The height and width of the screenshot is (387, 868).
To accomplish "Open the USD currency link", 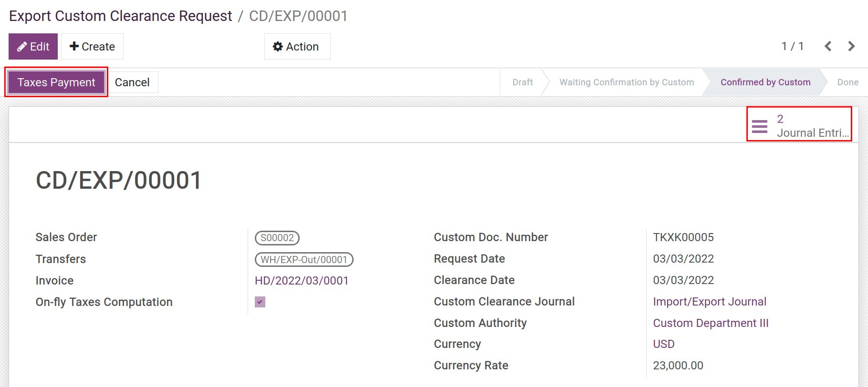I will [x=664, y=344].
